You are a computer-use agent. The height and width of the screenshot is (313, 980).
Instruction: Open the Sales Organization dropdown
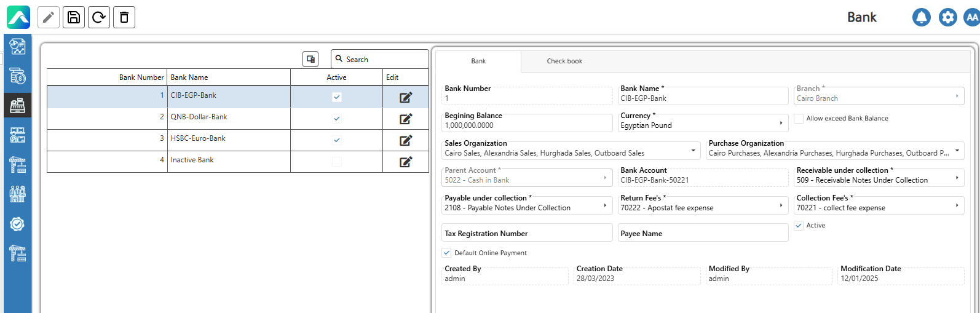[693, 150]
